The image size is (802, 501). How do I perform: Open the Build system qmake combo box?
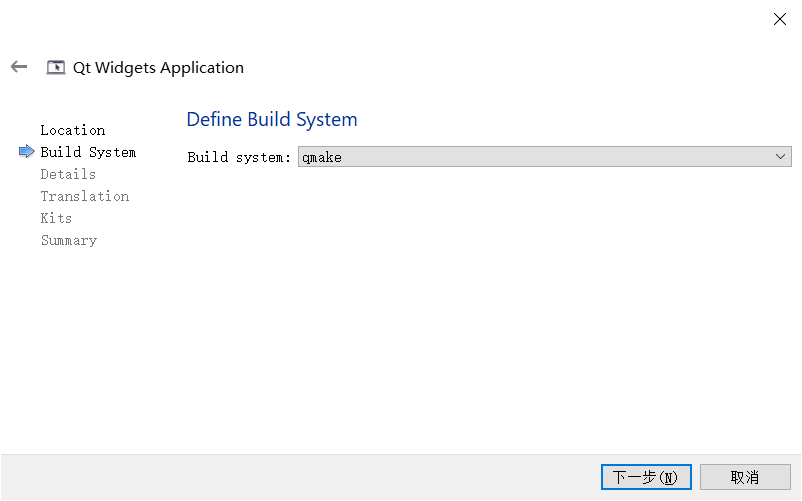(545, 156)
